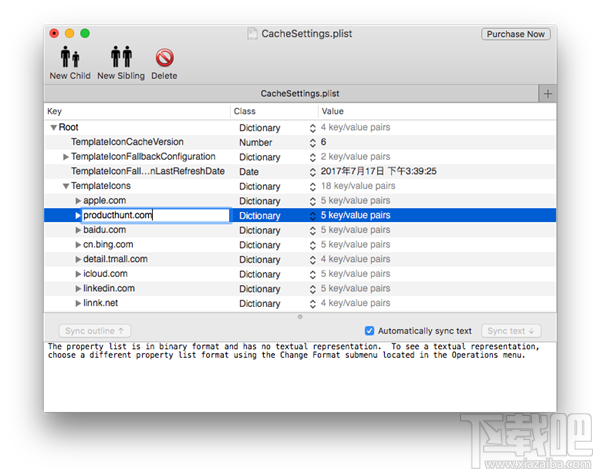600x474 pixels.
Task: Expand the TemplateIconFallbackConfiguration node
Action: 66,157
